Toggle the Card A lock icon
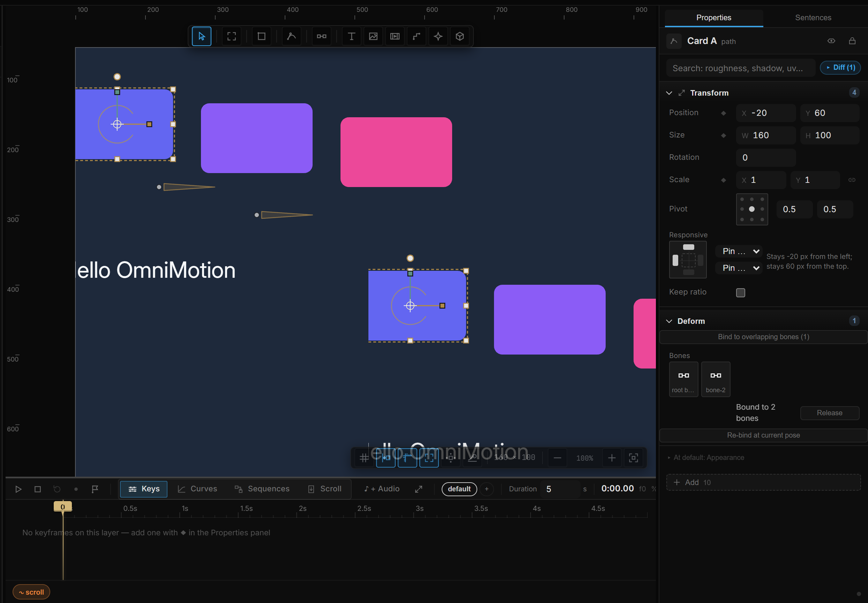This screenshot has width=868, height=603. tap(852, 41)
